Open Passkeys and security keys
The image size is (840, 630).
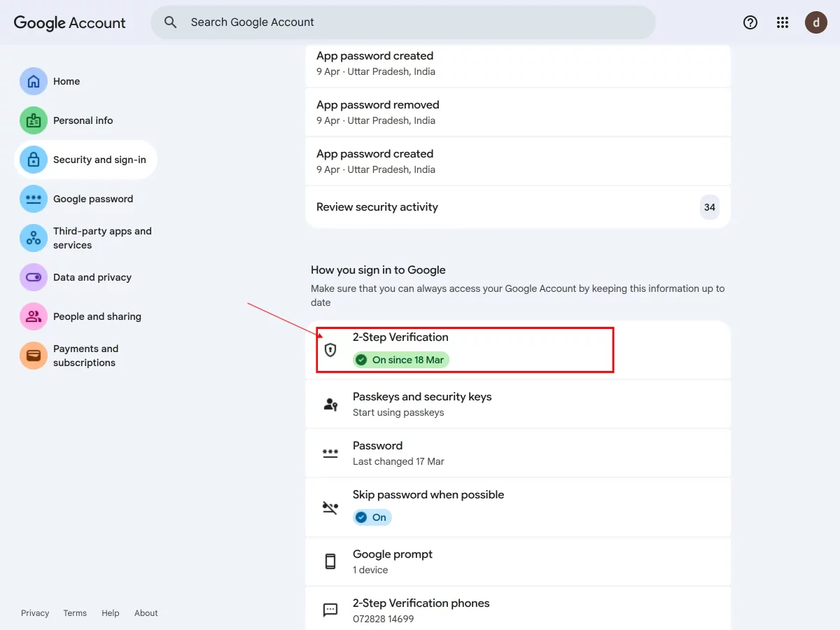coord(518,404)
